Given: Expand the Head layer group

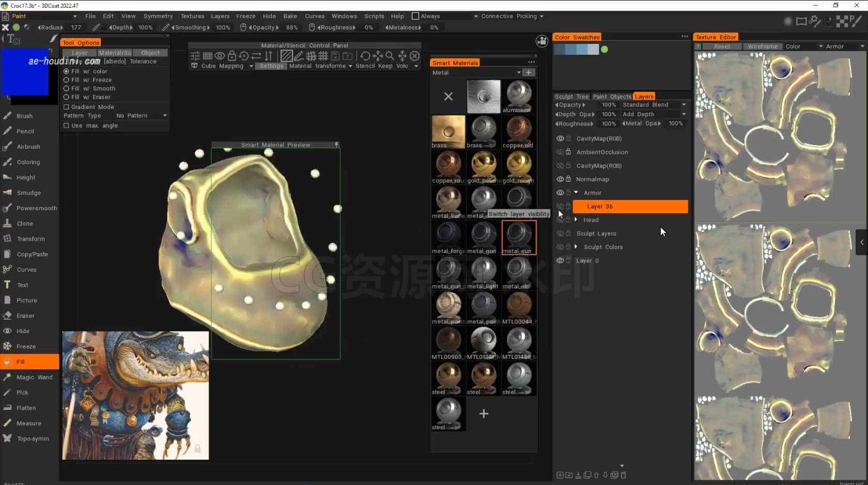Looking at the screenshot, I should (x=576, y=220).
